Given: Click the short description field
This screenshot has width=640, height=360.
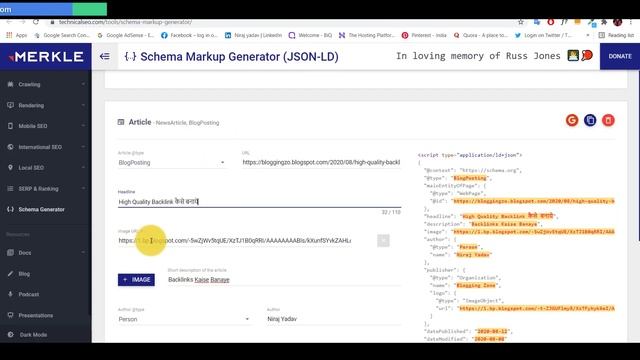Looking at the screenshot, I should click(x=284, y=280).
